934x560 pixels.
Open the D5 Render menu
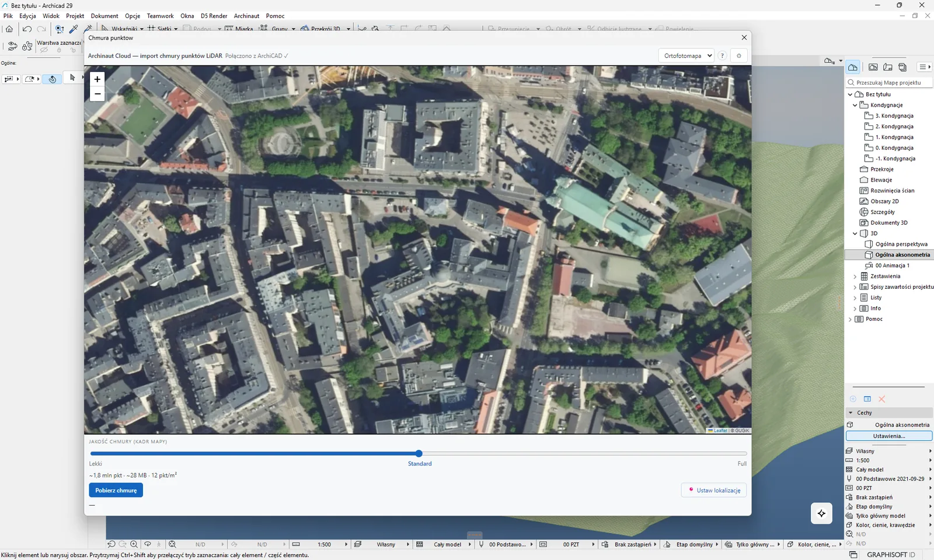click(214, 16)
